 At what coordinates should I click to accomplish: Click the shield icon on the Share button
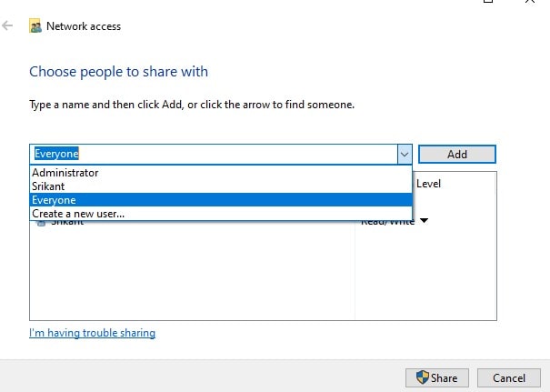(422, 377)
